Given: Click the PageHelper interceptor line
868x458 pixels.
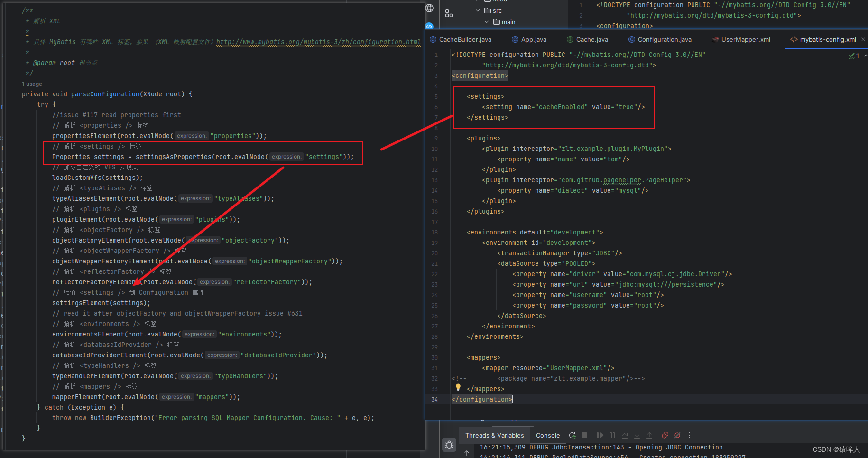Looking at the screenshot, I should tap(586, 180).
